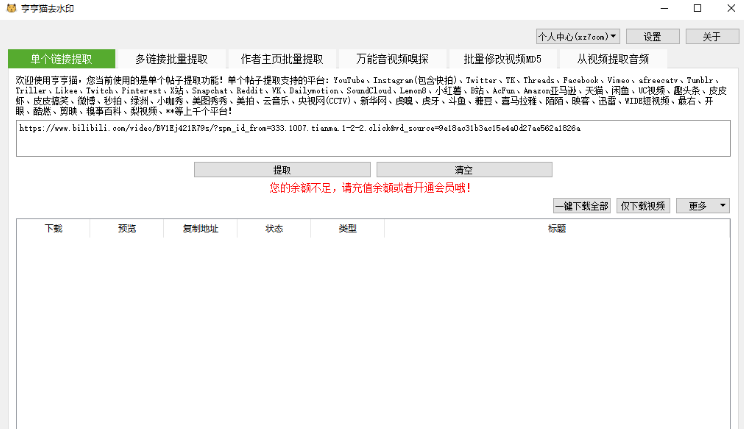Image resolution: width=744 pixels, height=429 pixels.
Task: Click the supported platforms description text
Action: [x=371, y=95]
